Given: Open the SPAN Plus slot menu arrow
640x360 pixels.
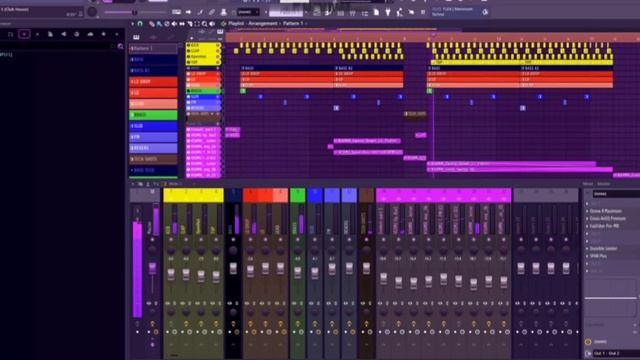Looking at the screenshot, I should point(587,256).
